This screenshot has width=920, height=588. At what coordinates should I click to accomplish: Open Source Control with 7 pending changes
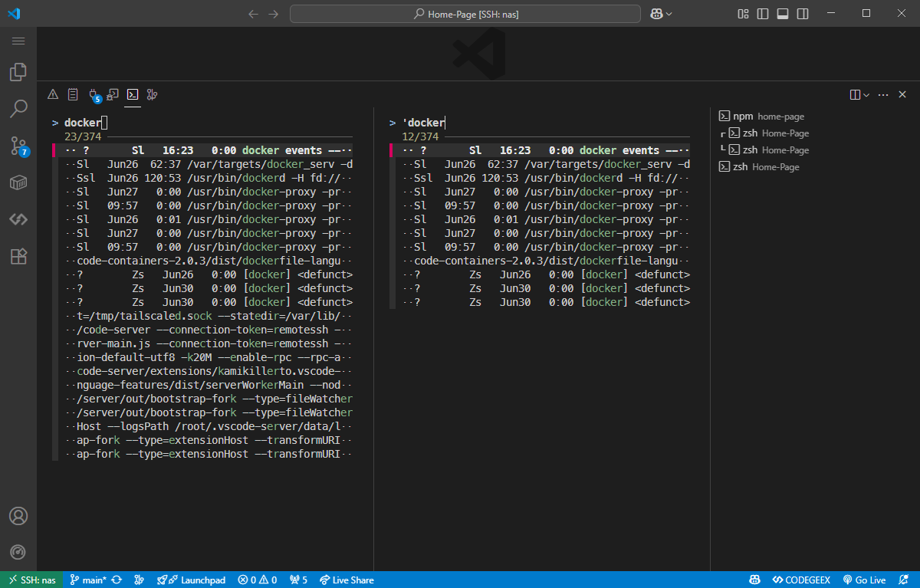coord(18,146)
